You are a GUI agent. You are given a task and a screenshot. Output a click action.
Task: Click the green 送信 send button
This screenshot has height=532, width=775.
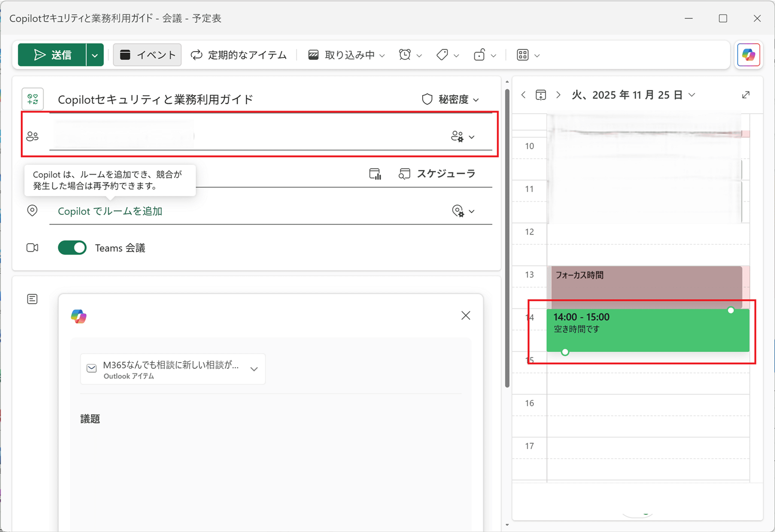(52, 55)
